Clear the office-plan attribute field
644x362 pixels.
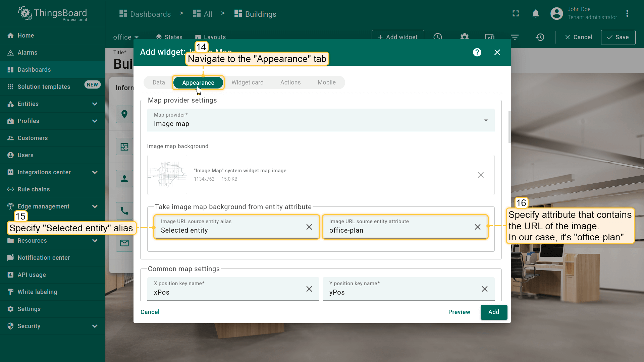[x=477, y=227]
